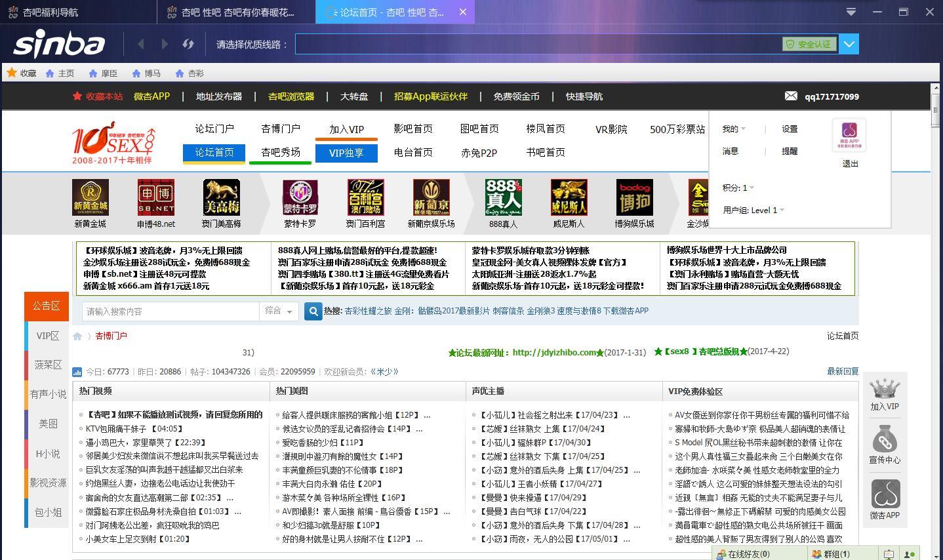
Task: Open the 大转盘 link
Action: [x=354, y=96]
